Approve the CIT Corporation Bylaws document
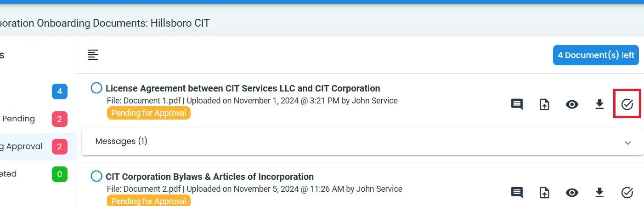644x206 pixels. point(627,192)
